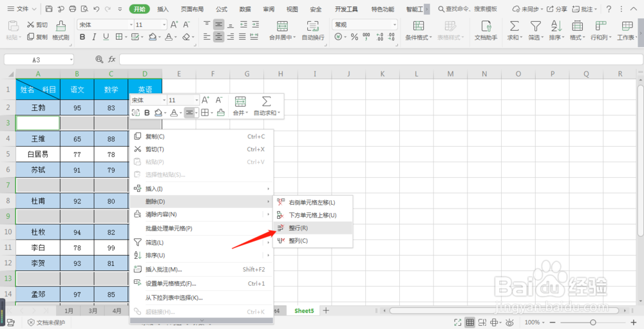Screen dimensions: 644x329
Task: Click the Filter (筛选) funnel icon in ribbon
Action: [535, 26]
